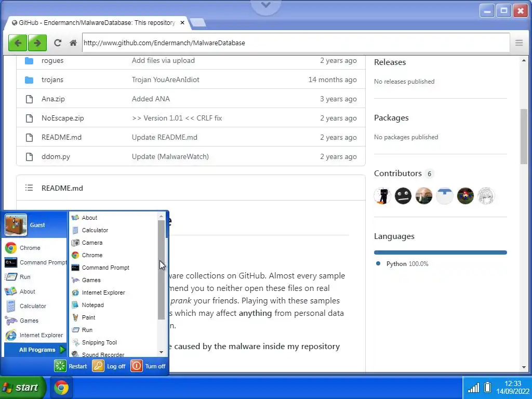
Task: Open README.md in the file list
Action: coord(61,137)
